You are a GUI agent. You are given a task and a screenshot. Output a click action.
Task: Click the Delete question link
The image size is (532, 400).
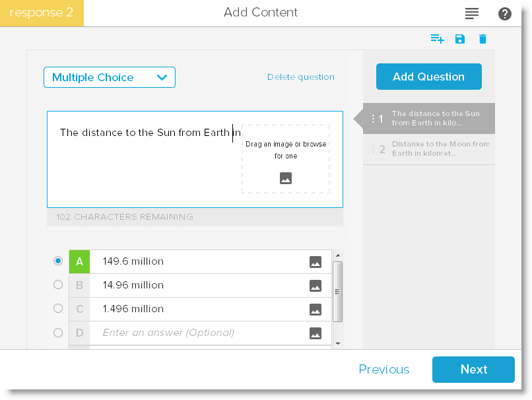301,77
